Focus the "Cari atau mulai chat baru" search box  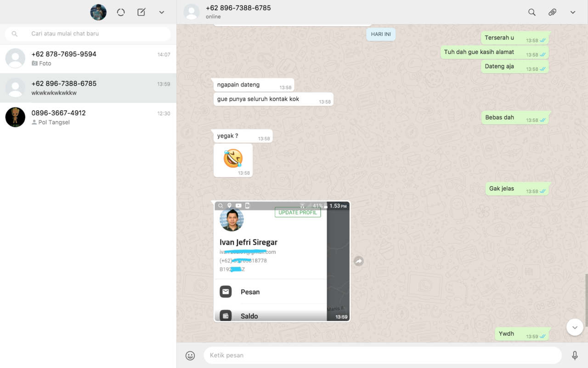[88, 34]
